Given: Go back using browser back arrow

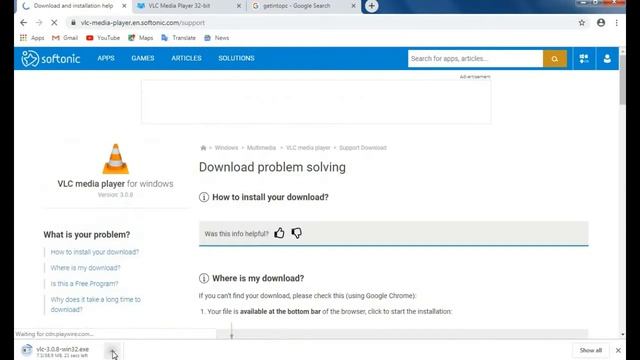Looking at the screenshot, I should point(24,23).
